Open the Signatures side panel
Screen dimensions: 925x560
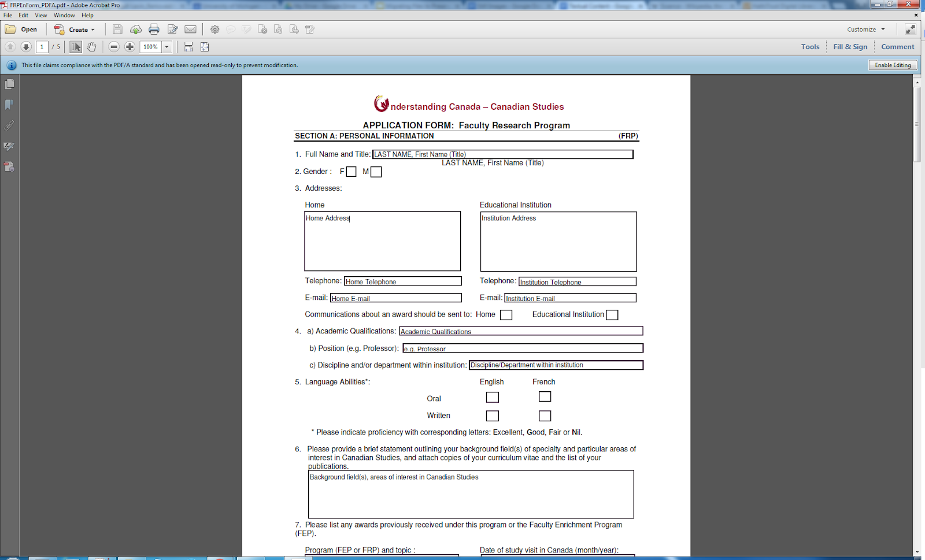(9, 146)
